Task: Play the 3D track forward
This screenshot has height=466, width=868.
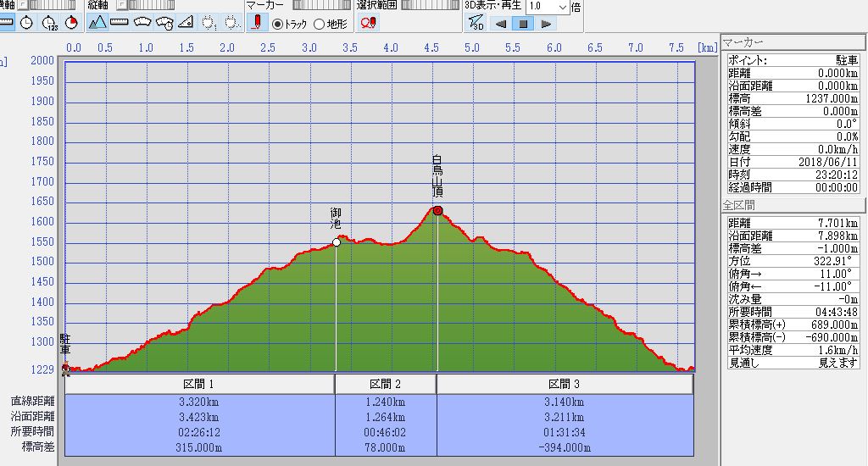Action: [x=546, y=24]
